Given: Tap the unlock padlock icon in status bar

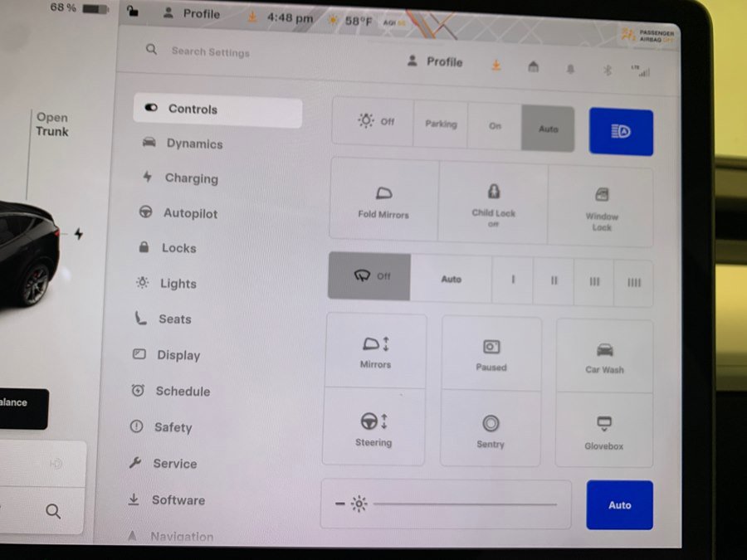Looking at the screenshot, I should 133,11.
